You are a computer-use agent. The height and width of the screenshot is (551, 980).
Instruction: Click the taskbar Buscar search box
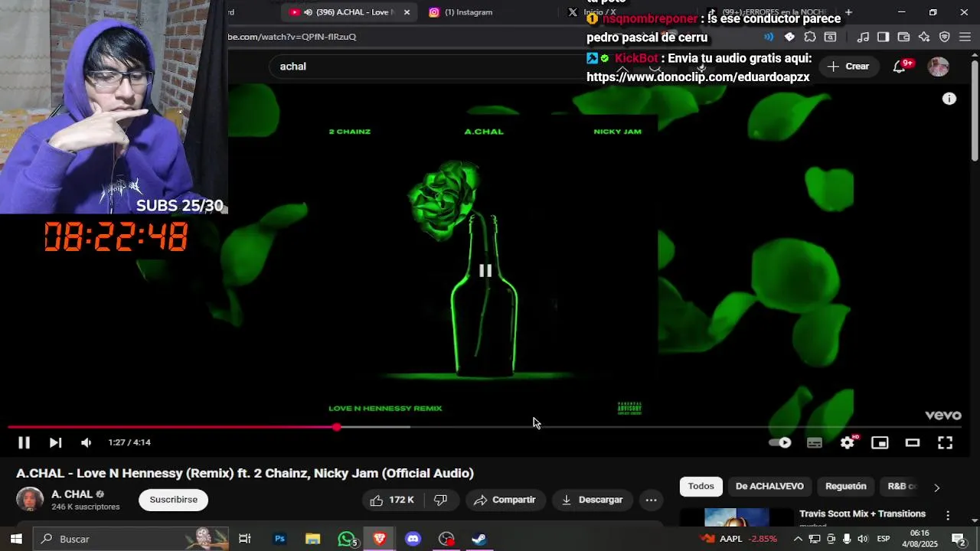pyautogui.click(x=130, y=539)
